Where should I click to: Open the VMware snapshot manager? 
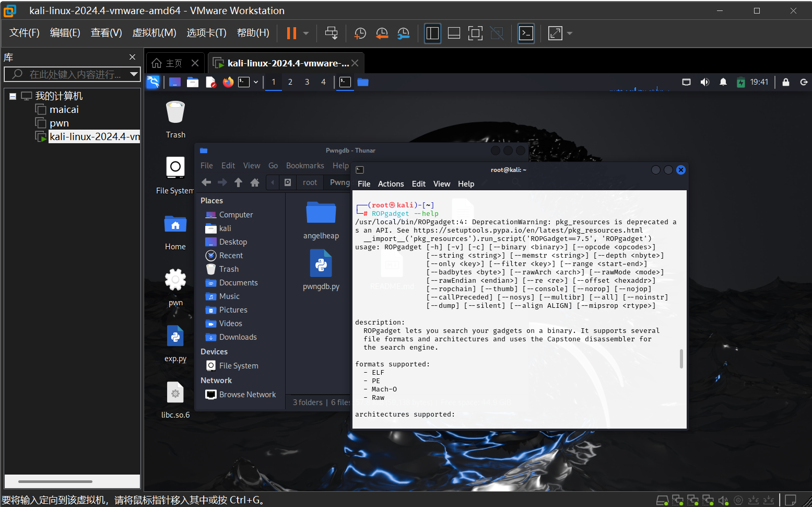(403, 33)
